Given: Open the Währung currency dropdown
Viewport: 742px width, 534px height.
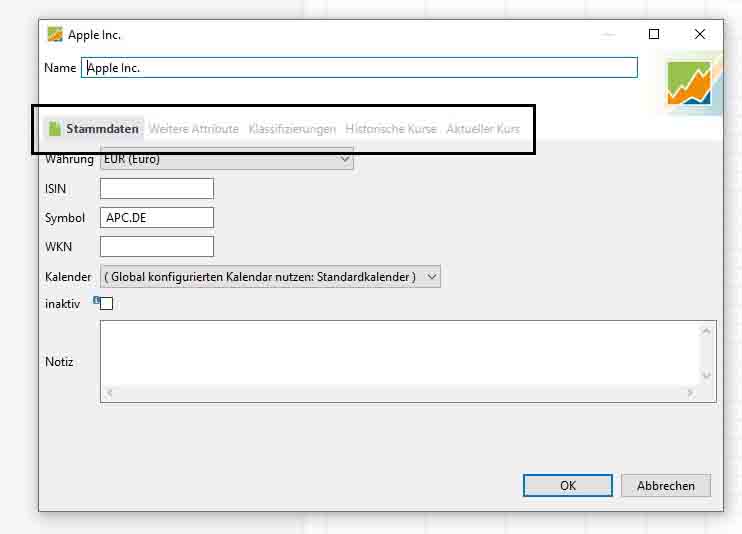Looking at the screenshot, I should pos(227,159).
